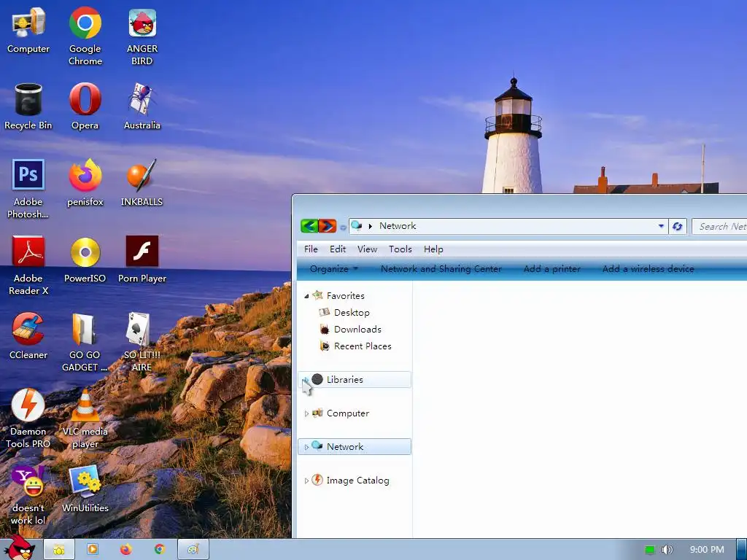
Task: Expand the Computer tree node
Action: pos(306,414)
